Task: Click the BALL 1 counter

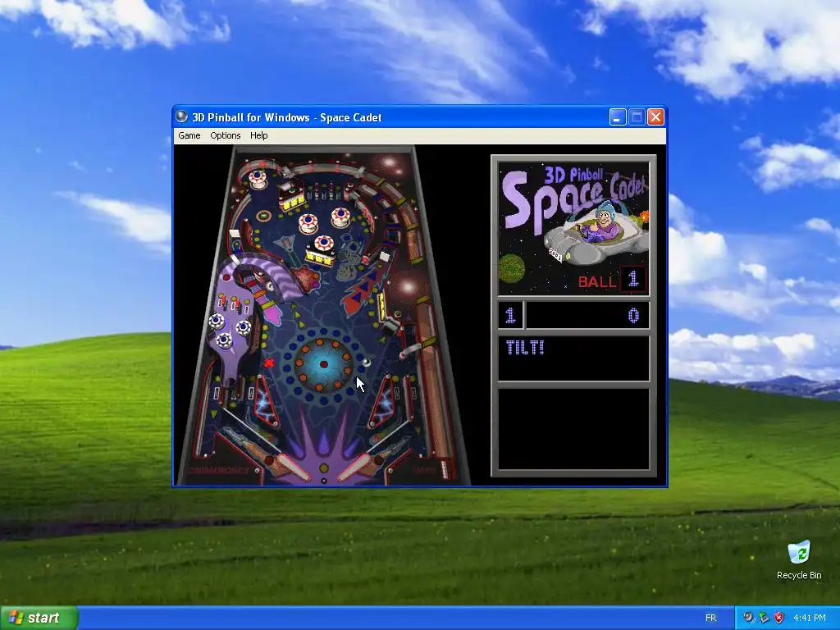Action: [612, 280]
